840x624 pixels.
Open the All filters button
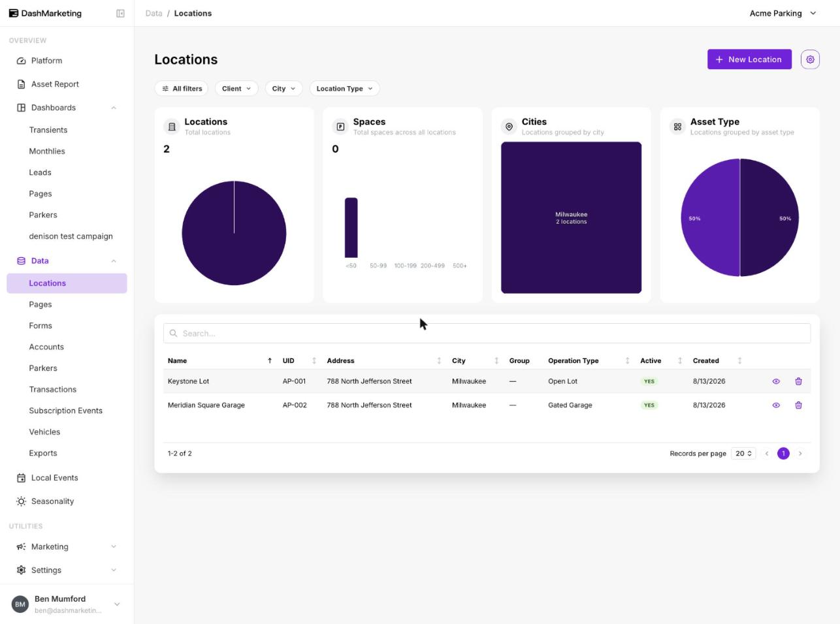coord(182,89)
